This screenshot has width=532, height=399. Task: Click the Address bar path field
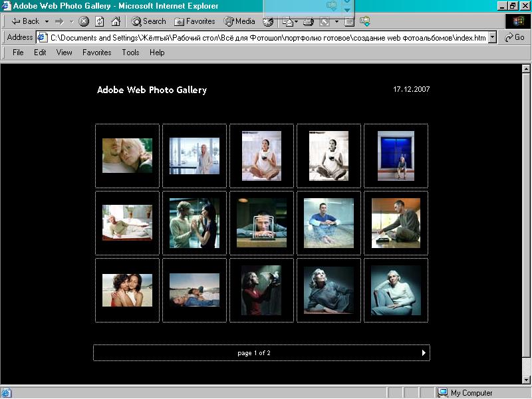(268, 38)
